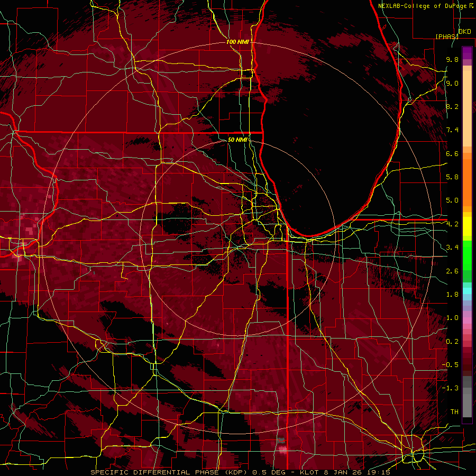Click the 9.0 scale value

click(x=452, y=83)
